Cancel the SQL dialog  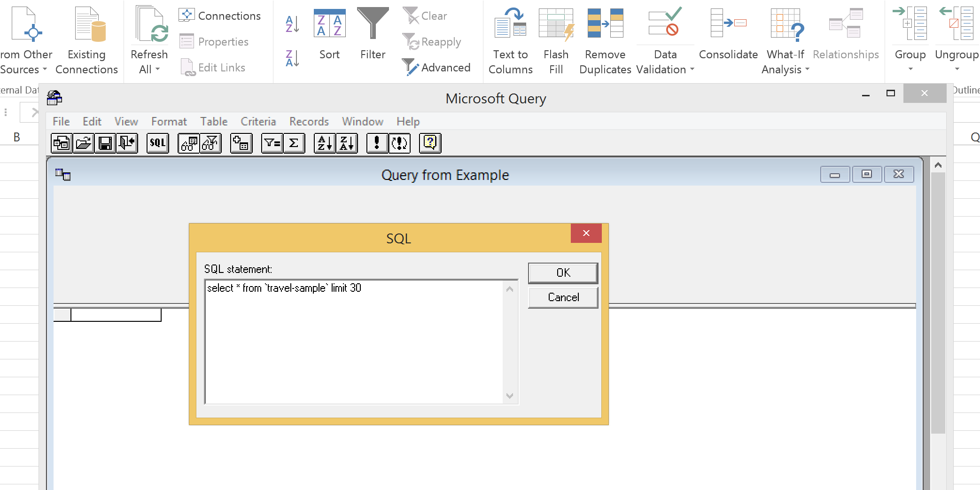click(563, 297)
